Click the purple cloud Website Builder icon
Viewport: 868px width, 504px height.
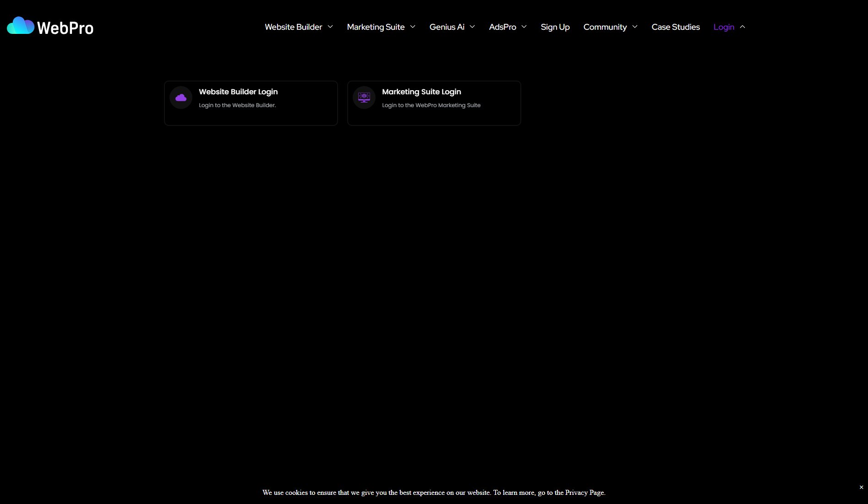pos(181,98)
